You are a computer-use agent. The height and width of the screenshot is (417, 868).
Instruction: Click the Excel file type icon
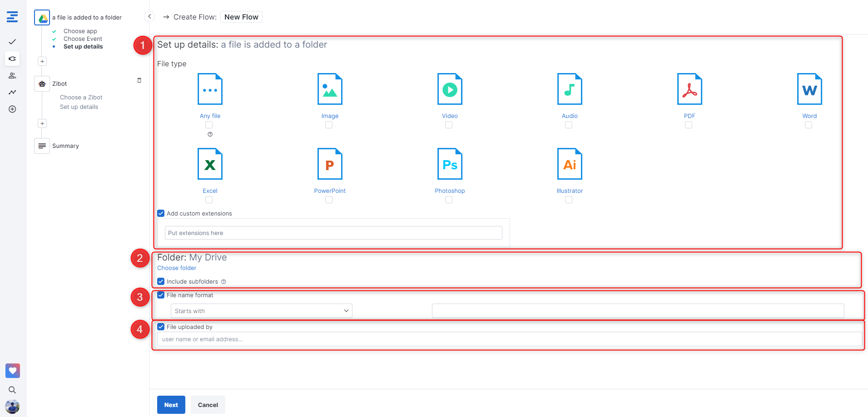(x=210, y=164)
